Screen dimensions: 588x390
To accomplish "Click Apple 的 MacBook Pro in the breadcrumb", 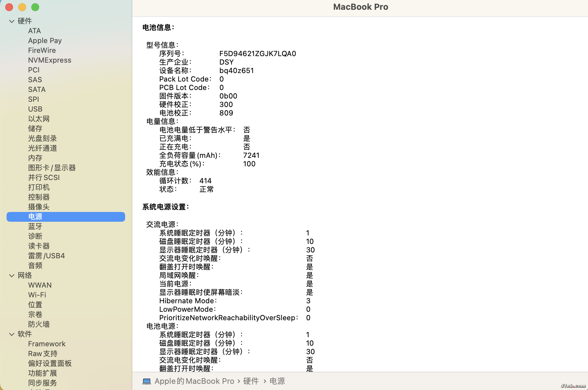I will click(x=194, y=381).
